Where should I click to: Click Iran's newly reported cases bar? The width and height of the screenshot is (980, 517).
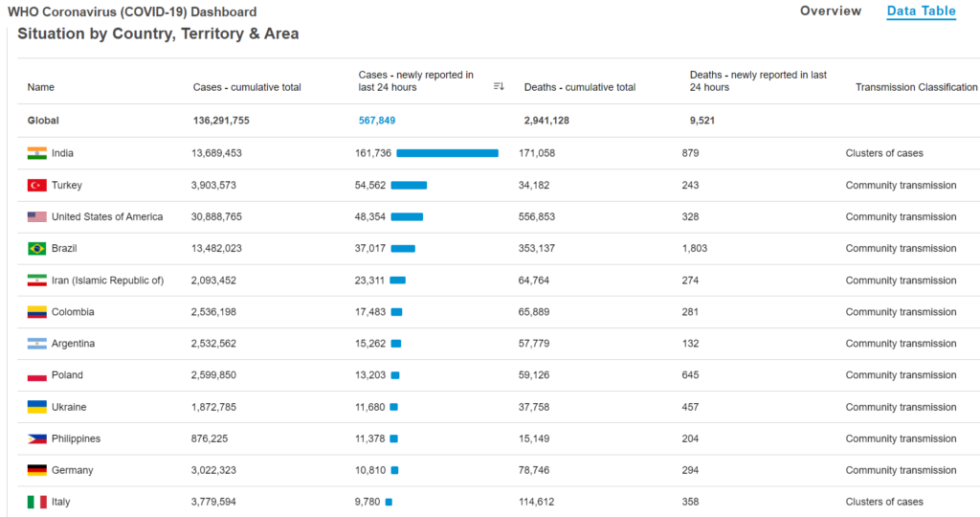(x=397, y=281)
